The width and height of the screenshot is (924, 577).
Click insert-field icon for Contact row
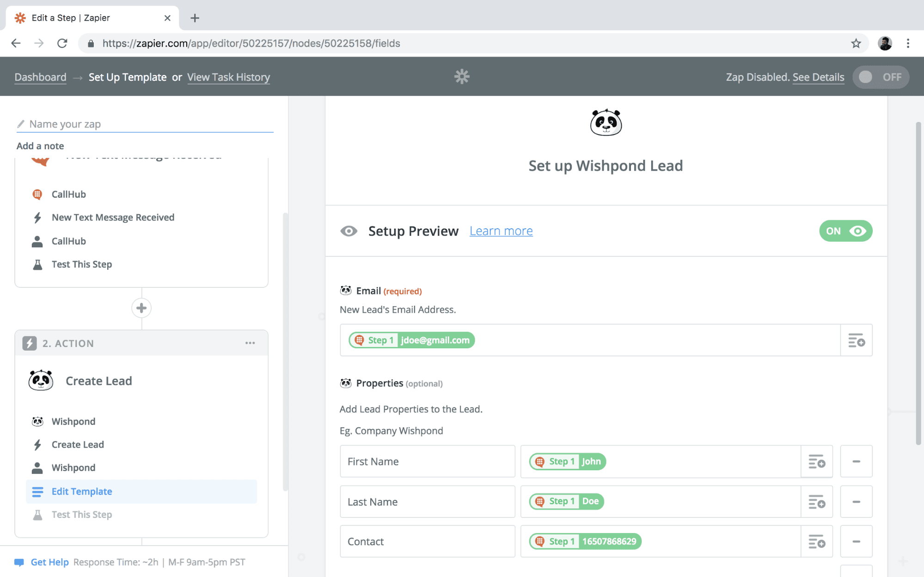click(816, 541)
